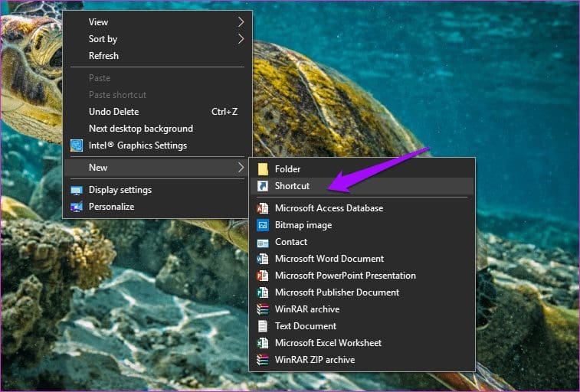Open the View menu entry
This screenshot has width=580, height=392.
click(x=158, y=21)
